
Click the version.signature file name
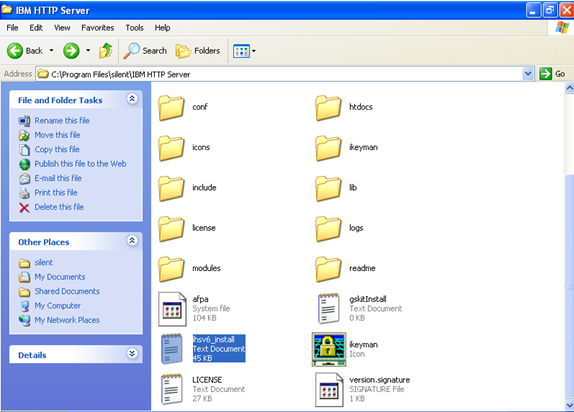(380, 380)
